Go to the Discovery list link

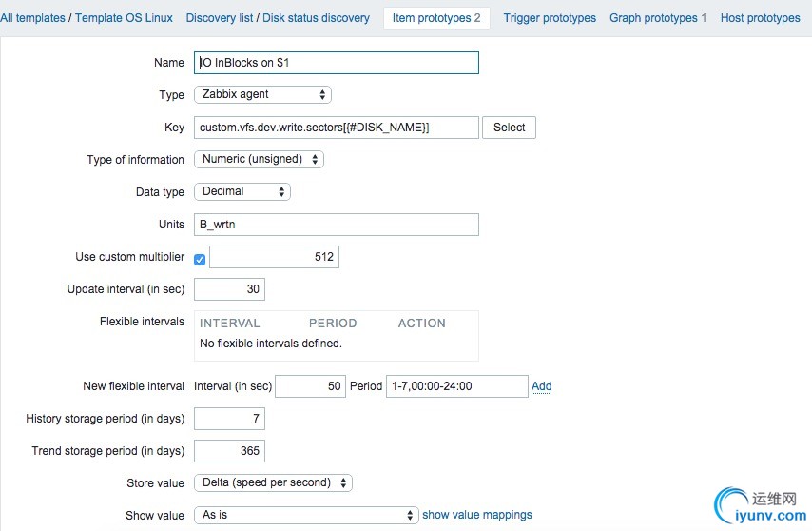click(220, 18)
